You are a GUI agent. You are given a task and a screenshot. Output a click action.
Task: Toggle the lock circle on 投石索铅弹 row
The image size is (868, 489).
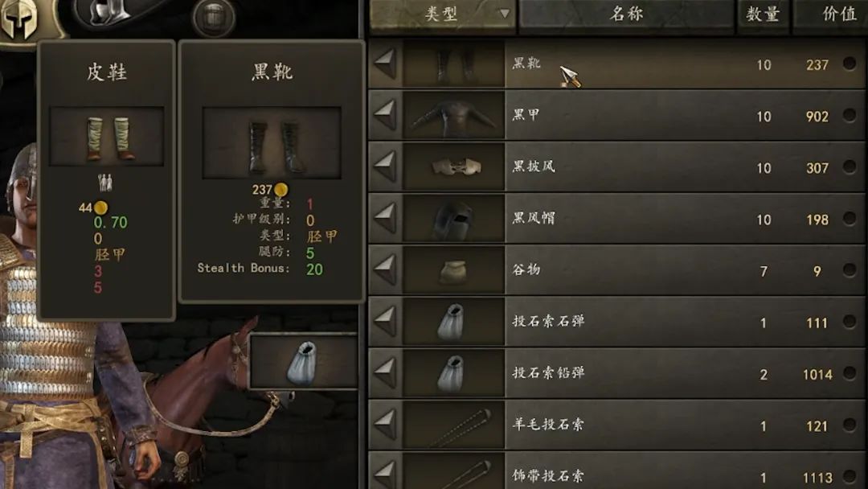850,372
